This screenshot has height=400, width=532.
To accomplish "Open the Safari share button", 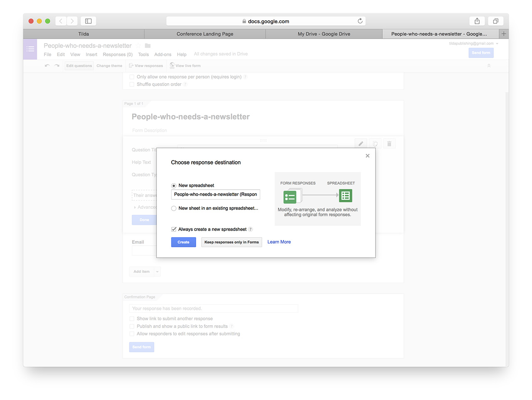I will 477,21.
